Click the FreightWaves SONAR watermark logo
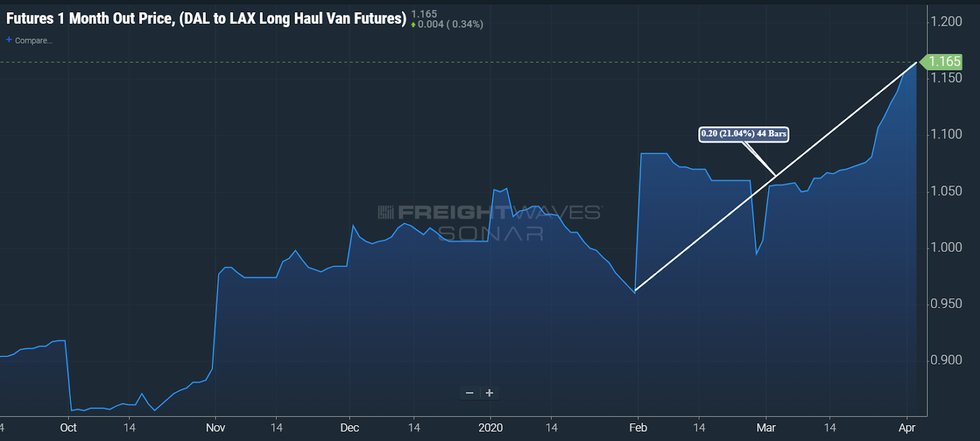Screen dimensions: 980x441 (490, 222)
